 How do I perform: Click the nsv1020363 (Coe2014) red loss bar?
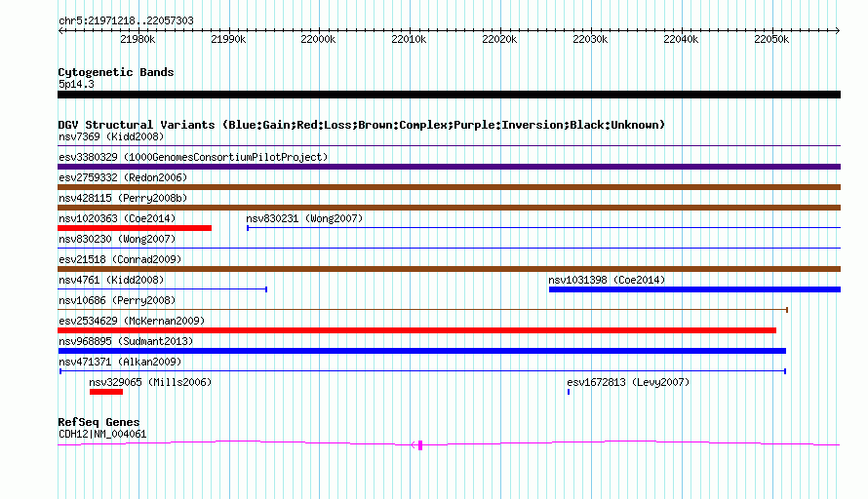135,228
